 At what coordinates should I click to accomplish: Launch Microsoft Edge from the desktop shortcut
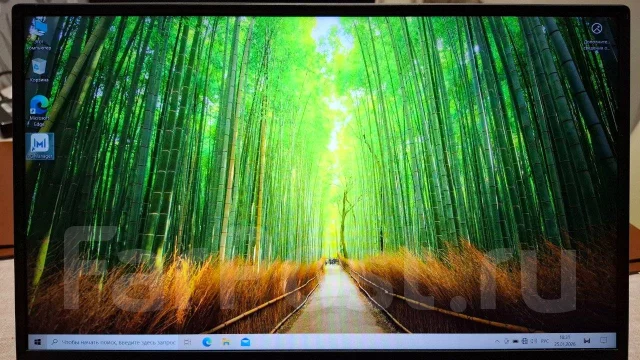coord(39,110)
